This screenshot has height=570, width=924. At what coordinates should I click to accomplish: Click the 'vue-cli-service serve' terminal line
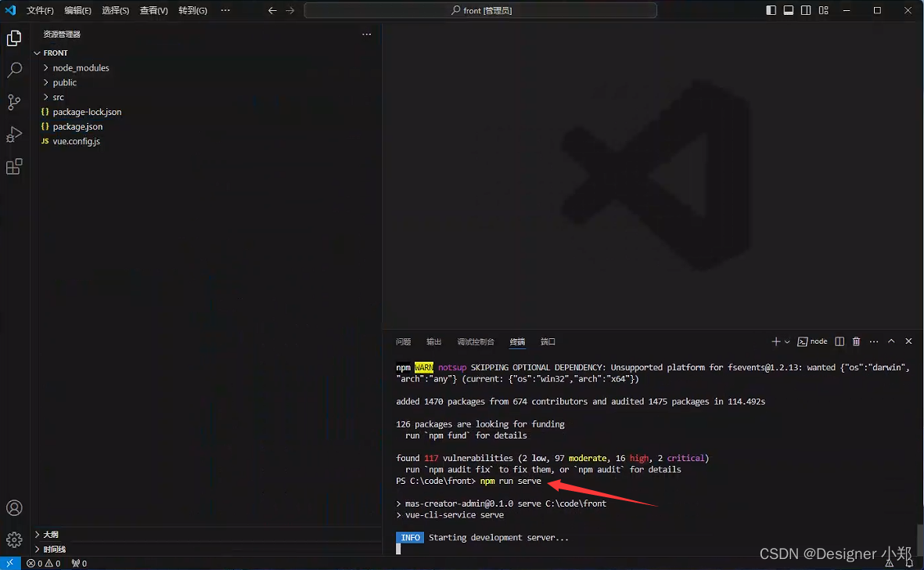coord(455,515)
